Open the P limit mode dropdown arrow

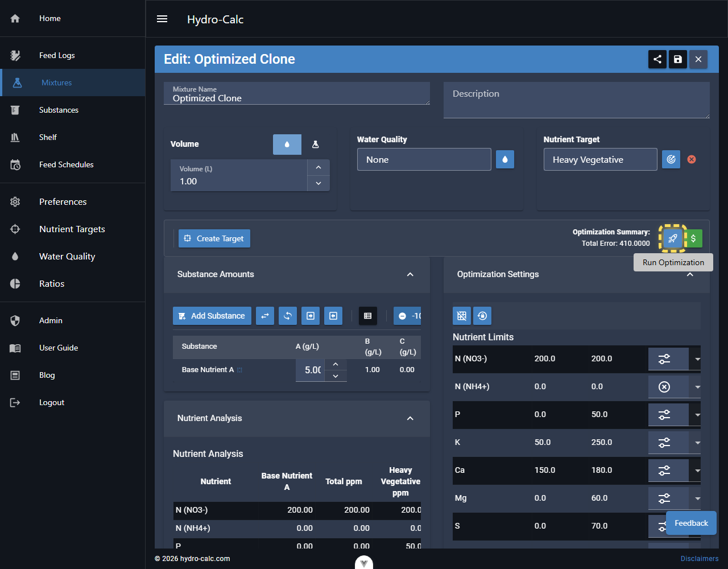(x=697, y=415)
